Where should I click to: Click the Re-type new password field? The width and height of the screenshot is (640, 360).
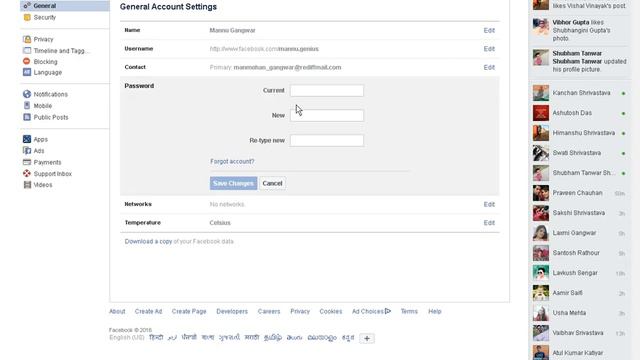tap(327, 140)
